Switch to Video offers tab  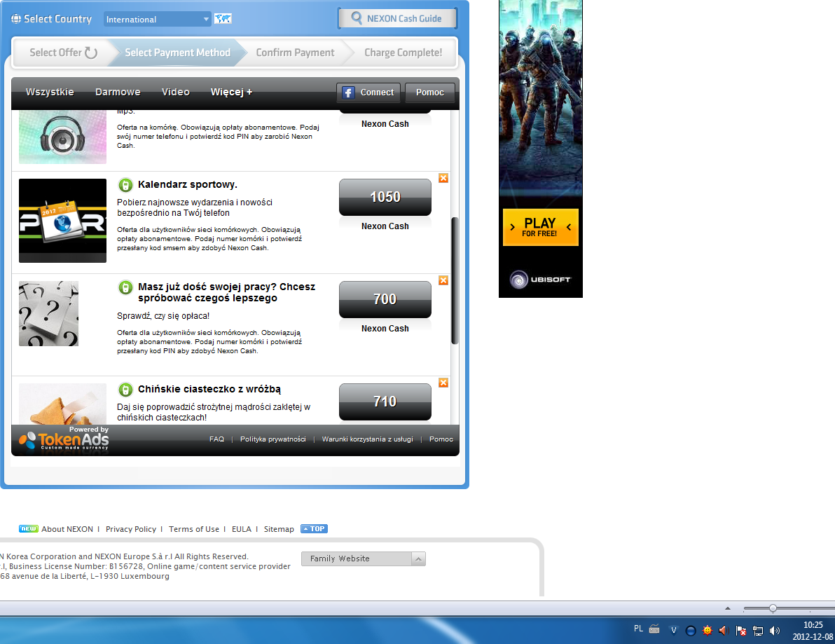click(176, 92)
